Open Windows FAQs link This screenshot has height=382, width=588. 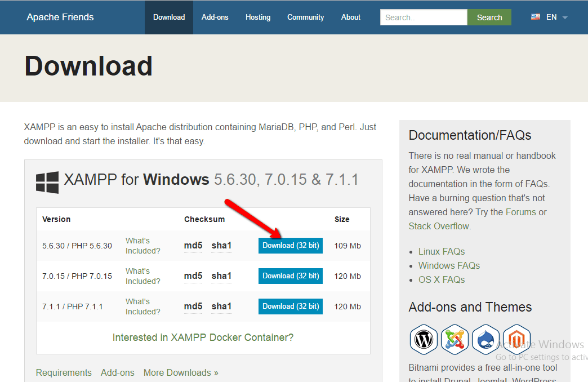(x=449, y=266)
